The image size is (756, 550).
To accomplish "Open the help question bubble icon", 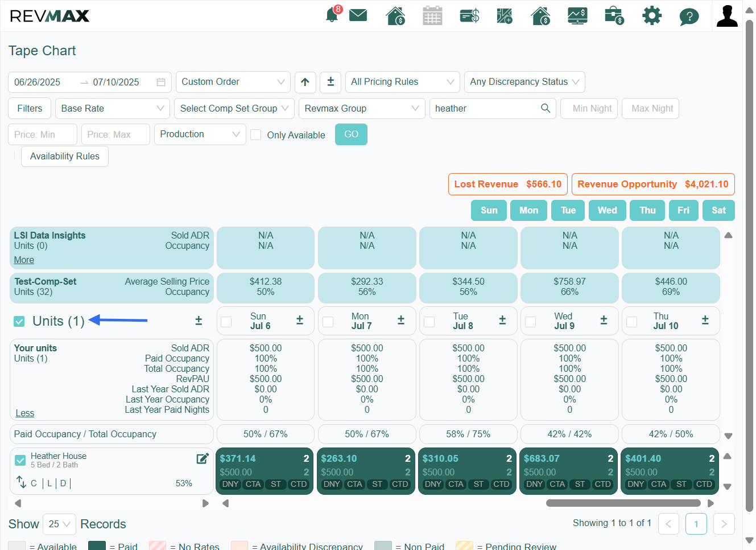I will (x=689, y=16).
